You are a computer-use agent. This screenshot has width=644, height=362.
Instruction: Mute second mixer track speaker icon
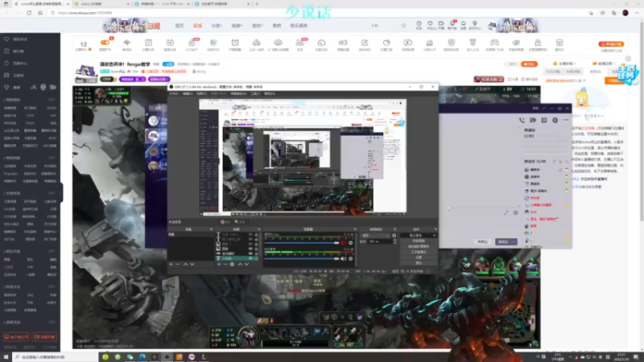(343, 258)
